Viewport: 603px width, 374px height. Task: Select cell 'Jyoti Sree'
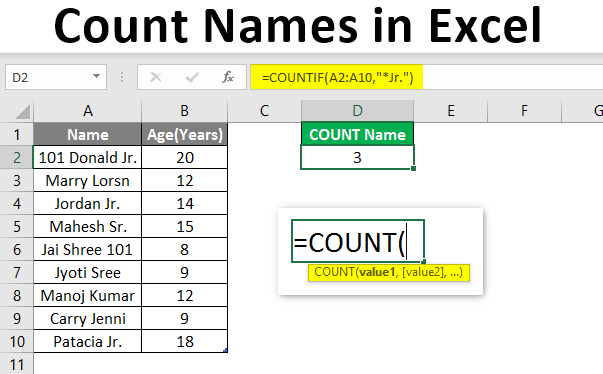(x=88, y=273)
